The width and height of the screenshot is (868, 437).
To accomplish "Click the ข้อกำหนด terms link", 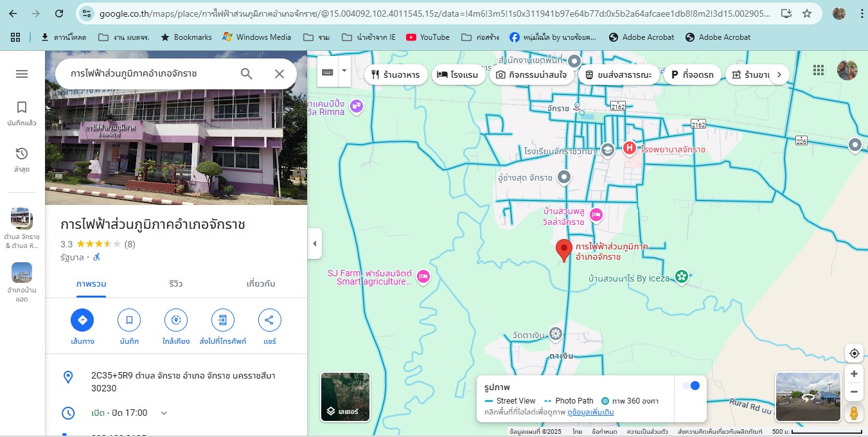I will tap(605, 432).
